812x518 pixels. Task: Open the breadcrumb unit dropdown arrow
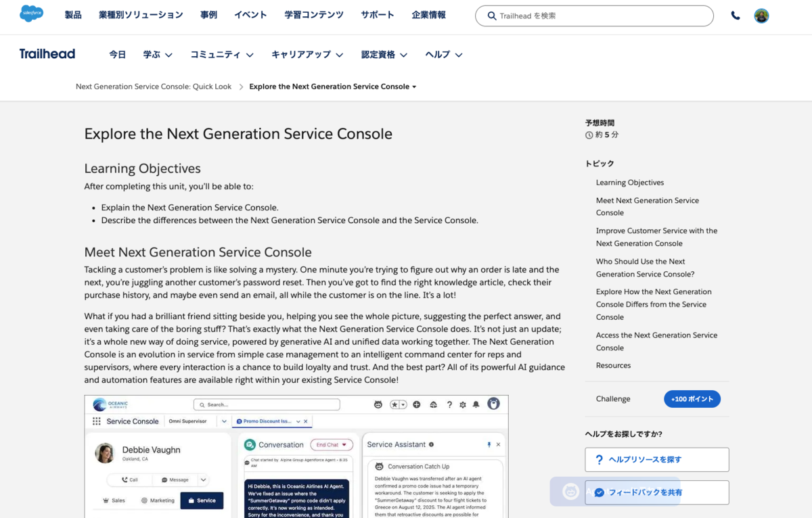pos(414,87)
